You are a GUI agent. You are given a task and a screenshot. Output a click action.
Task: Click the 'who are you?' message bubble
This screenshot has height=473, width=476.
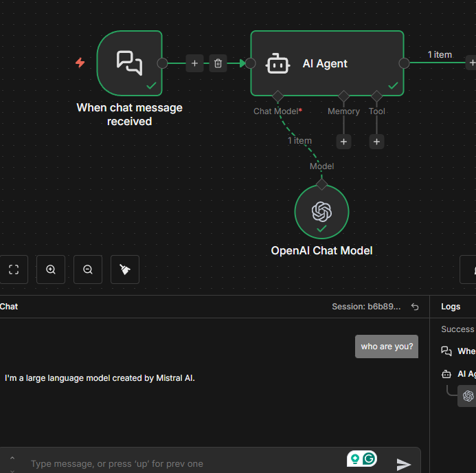(387, 346)
